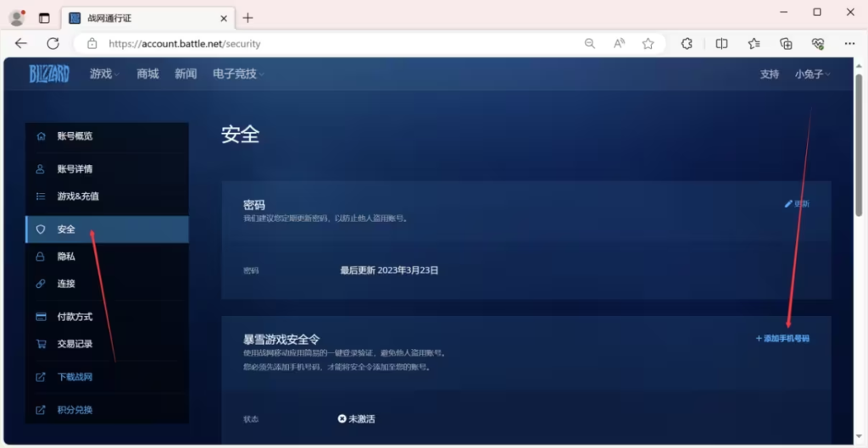
Task: Expand the 游戏 dropdown menu
Action: click(x=104, y=75)
